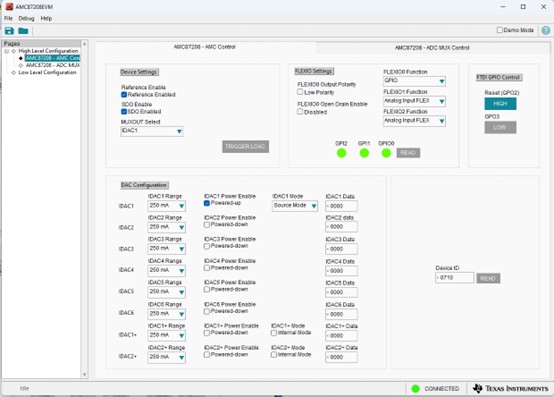Screen dimensions: 554x397
Task: Click the AMC87208EVM app icon in title bar
Action: [x=9, y=6]
